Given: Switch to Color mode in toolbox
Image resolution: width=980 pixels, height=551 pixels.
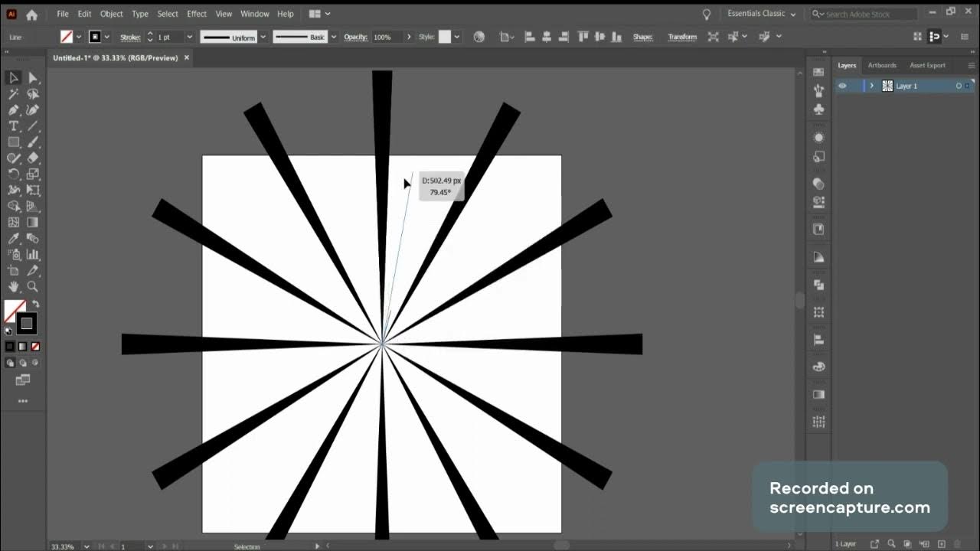Looking at the screenshot, I should pyautogui.click(x=10, y=347).
